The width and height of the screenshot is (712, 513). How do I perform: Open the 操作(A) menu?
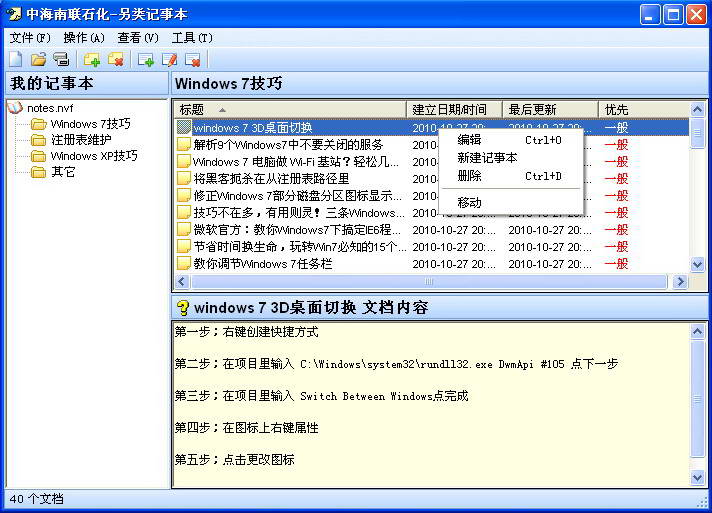click(x=84, y=38)
